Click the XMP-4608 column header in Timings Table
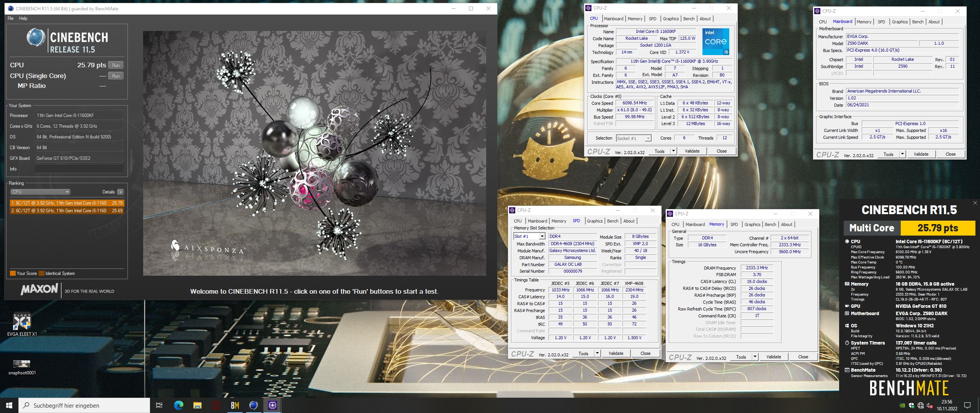 634,283
